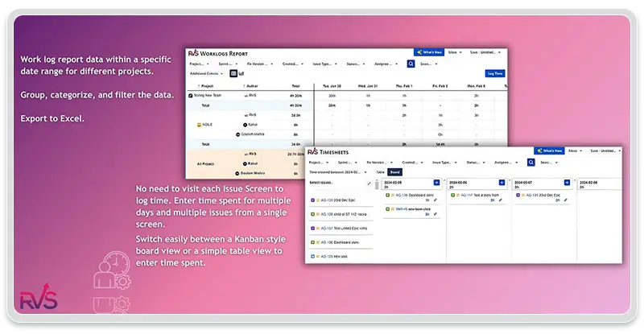Open Sprint filter in Worklogs Report
Viewport: 644px width, 334px height.
(x=228, y=64)
